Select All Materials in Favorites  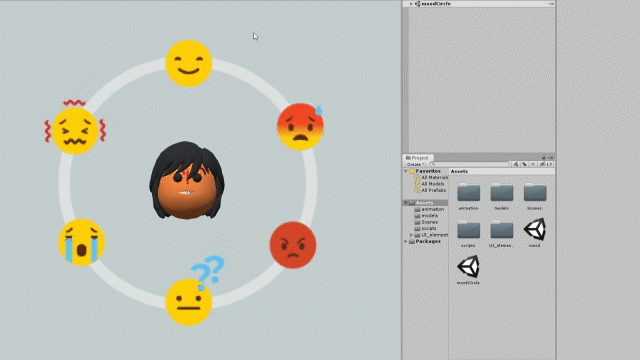tap(435, 178)
